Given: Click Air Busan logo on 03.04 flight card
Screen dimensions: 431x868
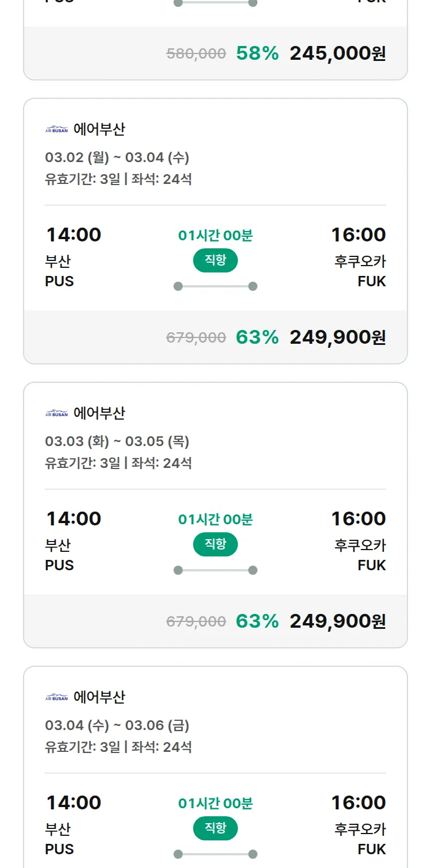Looking at the screenshot, I should coord(56,697).
